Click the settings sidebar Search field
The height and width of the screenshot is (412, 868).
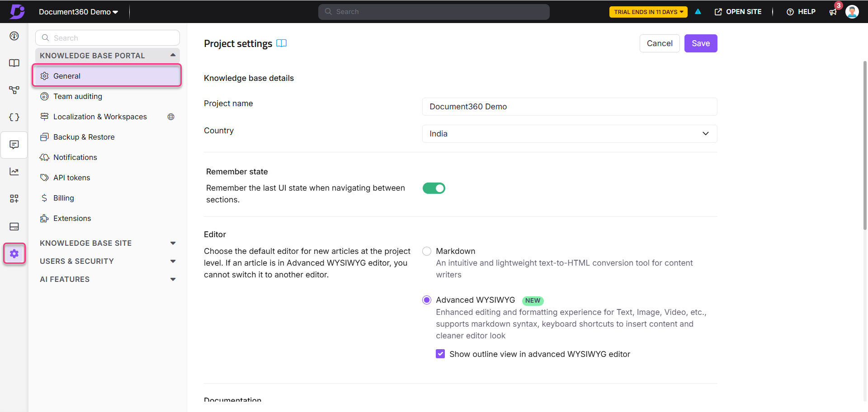coord(108,38)
